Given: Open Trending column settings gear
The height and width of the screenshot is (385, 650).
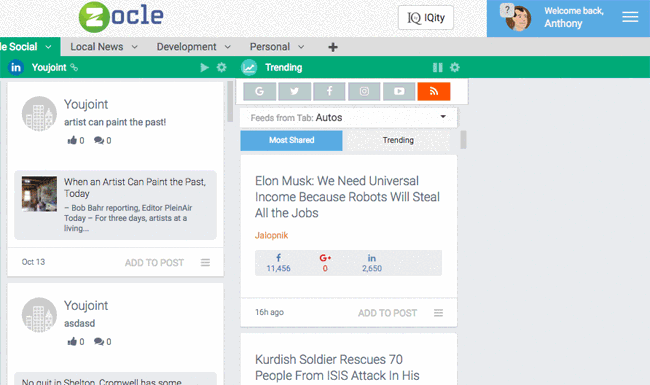Looking at the screenshot, I should (455, 67).
